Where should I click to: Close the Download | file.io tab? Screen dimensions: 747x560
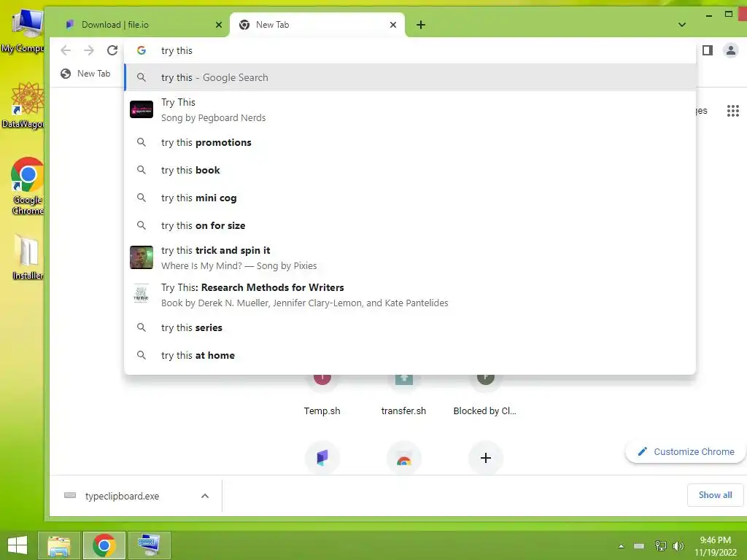(219, 25)
